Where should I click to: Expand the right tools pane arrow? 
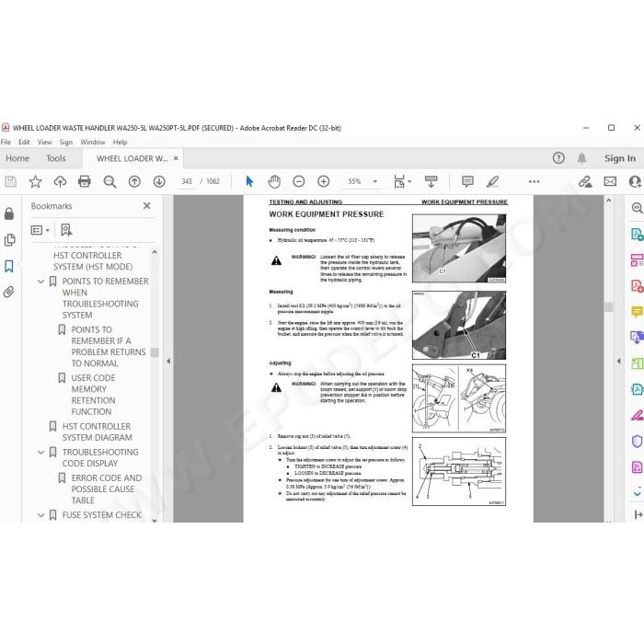[x=618, y=361]
